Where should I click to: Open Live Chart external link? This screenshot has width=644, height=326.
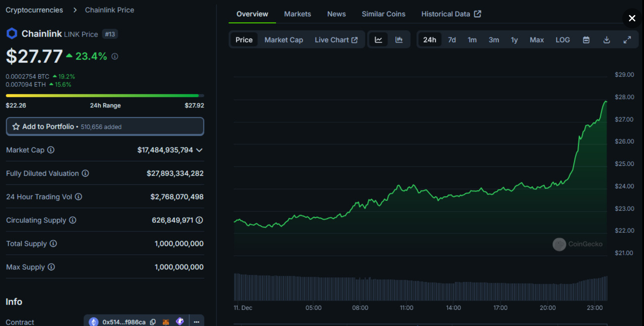point(336,40)
